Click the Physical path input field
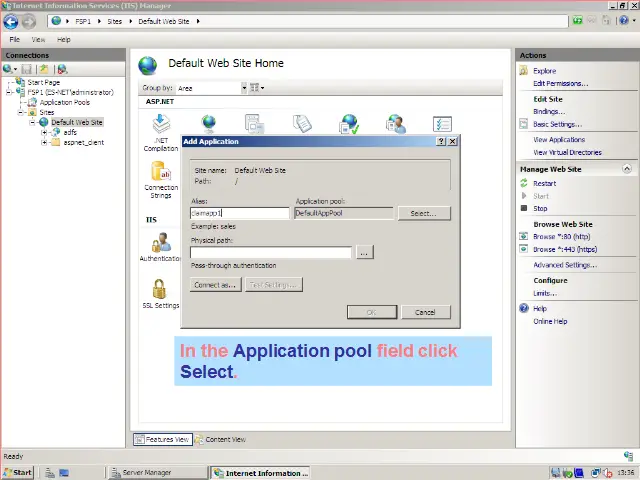 tap(271, 252)
